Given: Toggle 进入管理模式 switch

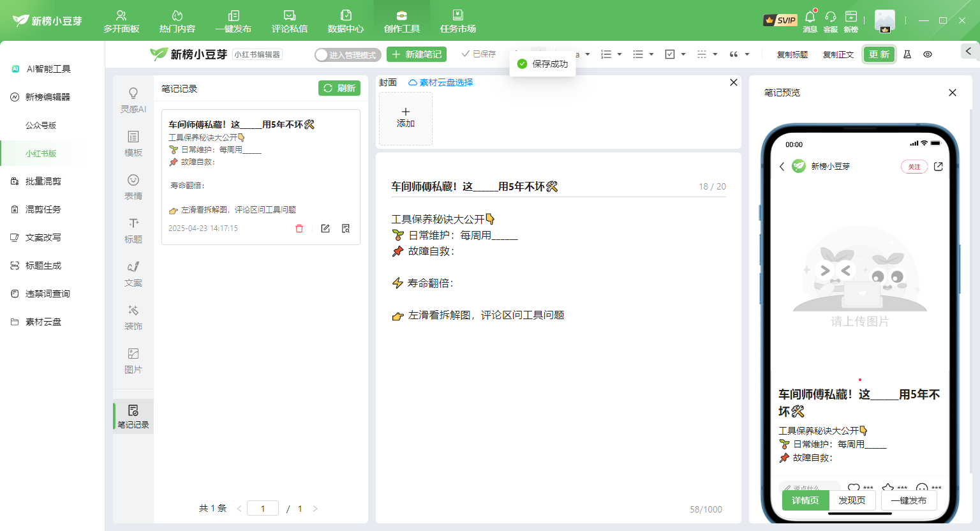Looking at the screenshot, I should tap(348, 55).
